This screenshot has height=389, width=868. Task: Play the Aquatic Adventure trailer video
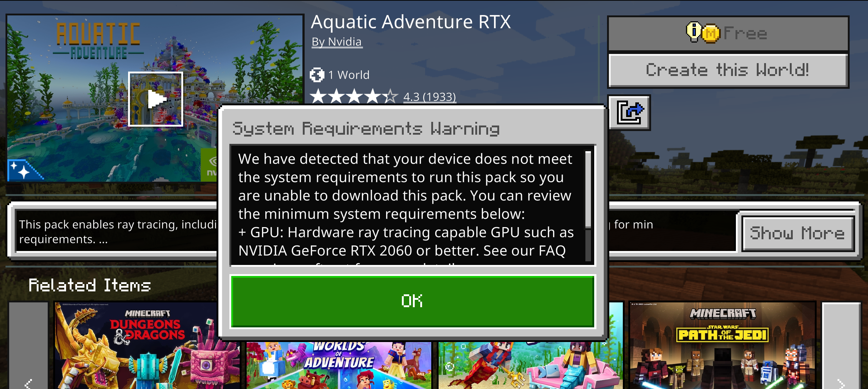(x=155, y=99)
